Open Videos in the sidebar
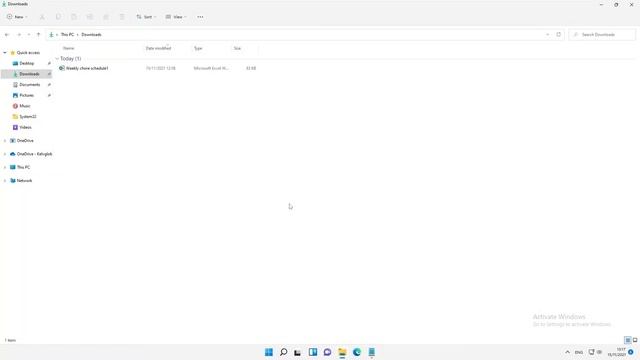 tap(25, 127)
